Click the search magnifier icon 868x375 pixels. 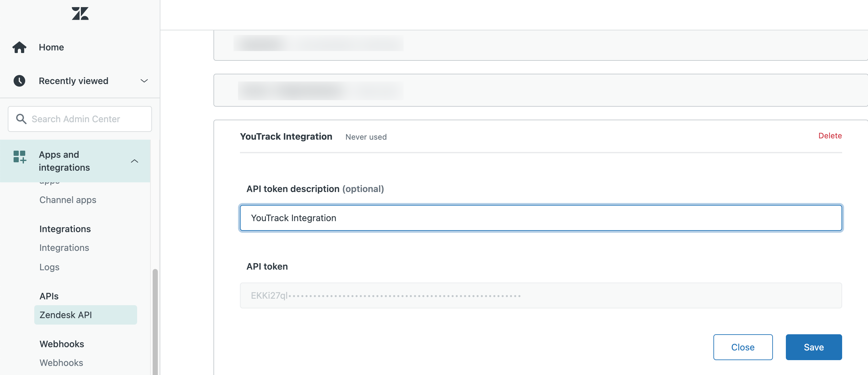coord(21,119)
